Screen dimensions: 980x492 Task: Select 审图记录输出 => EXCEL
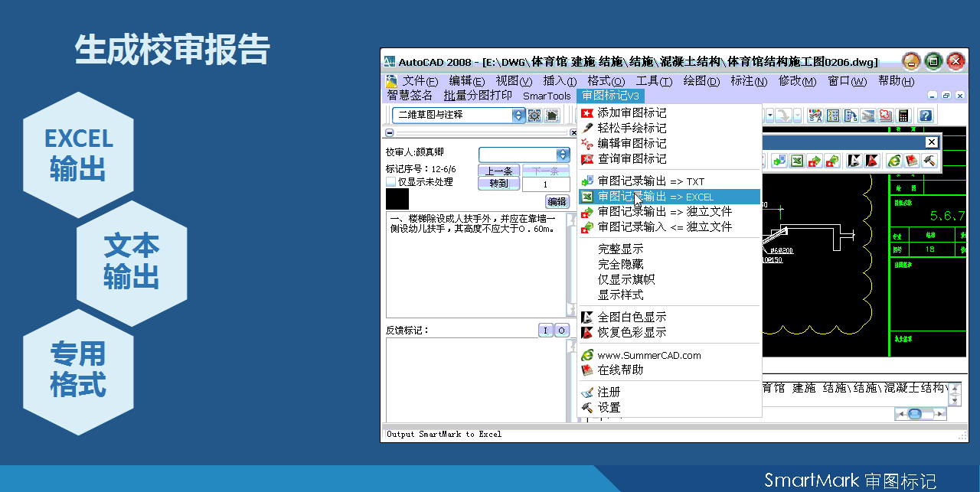[669, 197]
